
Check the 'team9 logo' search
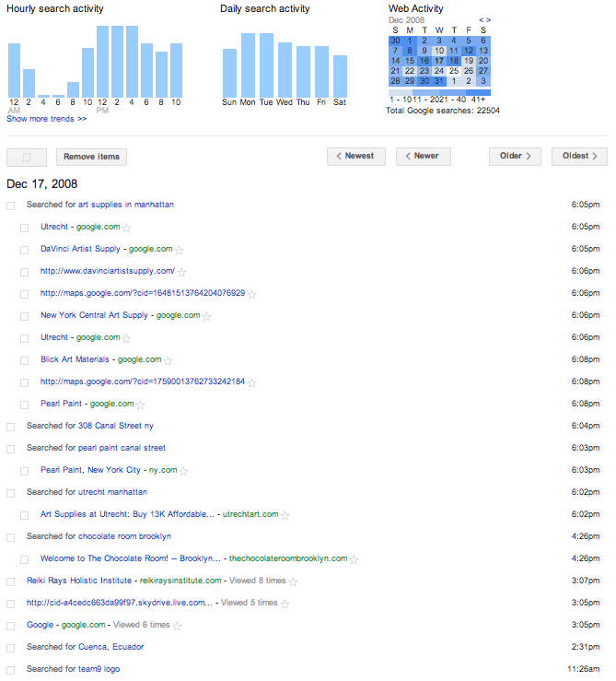click(11, 670)
